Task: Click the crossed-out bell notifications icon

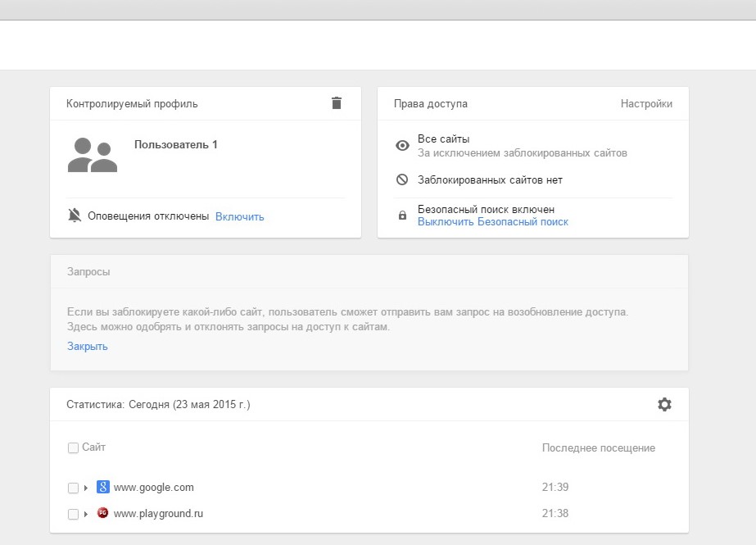Action: click(x=75, y=215)
